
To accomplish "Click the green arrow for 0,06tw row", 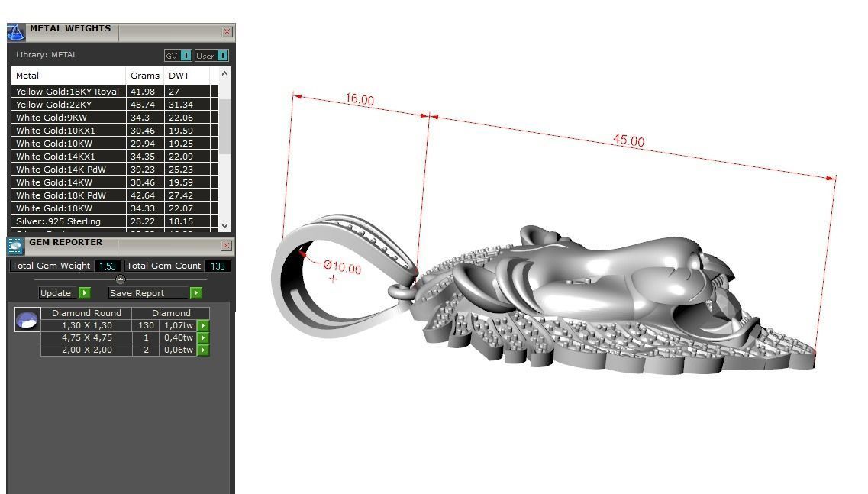I will click(x=203, y=350).
